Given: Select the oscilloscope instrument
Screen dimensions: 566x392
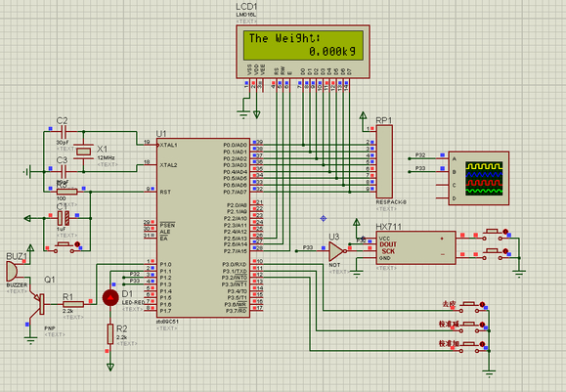Looking at the screenshot, I should point(479,178).
